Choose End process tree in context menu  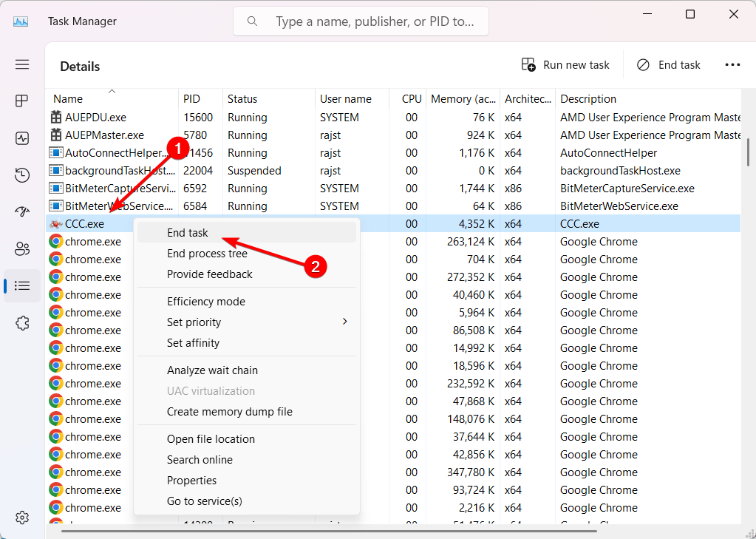[x=247, y=254]
